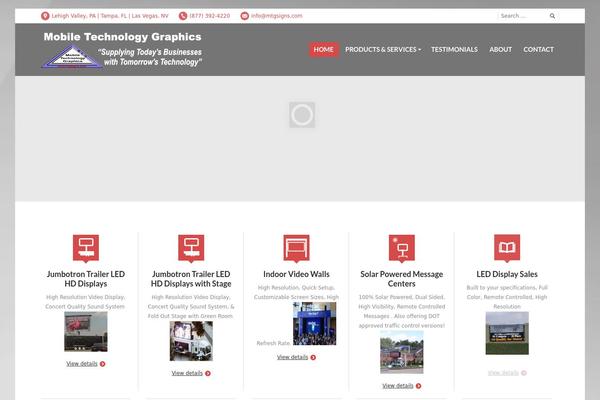
Task: Click the info@mtgsigns.com email link
Action: (x=277, y=16)
